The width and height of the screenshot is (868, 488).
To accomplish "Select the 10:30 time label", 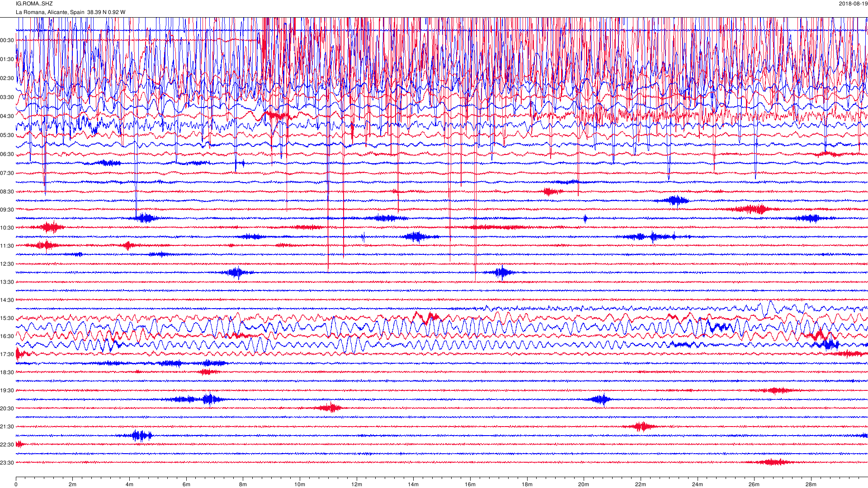I will pyautogui.click(x=7, y=228).
